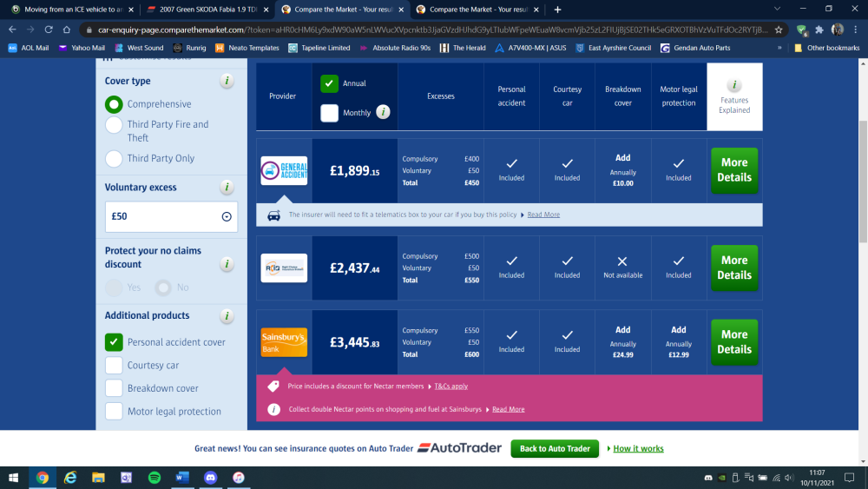The width and height of the screenshot is (868, 489).
Task: Open Chrome profile avatar
Action: tap(838, 30)
